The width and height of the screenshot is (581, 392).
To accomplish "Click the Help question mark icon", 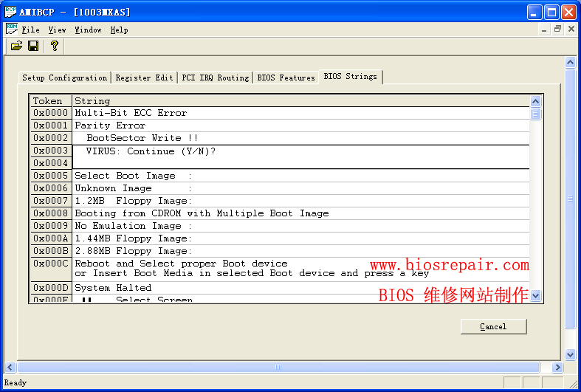I will click(55, 46).
